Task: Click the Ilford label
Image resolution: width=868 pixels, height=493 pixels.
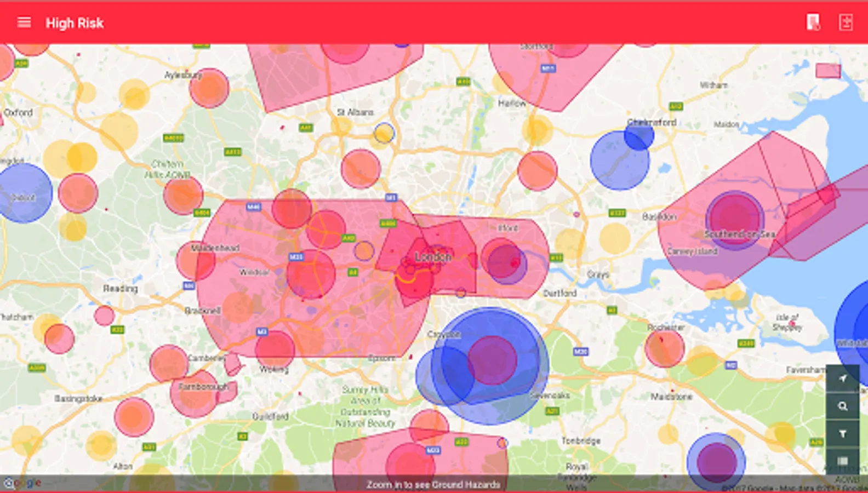Action: tap(507, 228)
